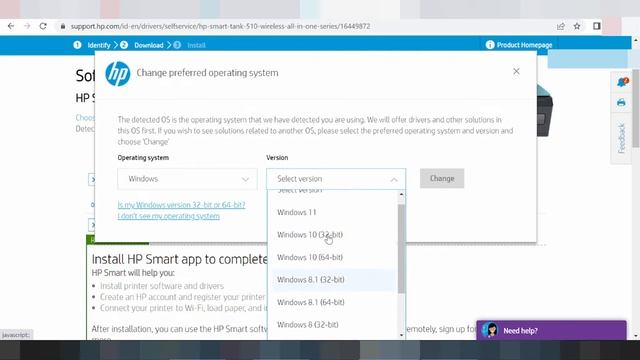The width and height of the screenshot is (640, 360).
Task: Bookmark this page with the star icon
Action: pos(577,26)
